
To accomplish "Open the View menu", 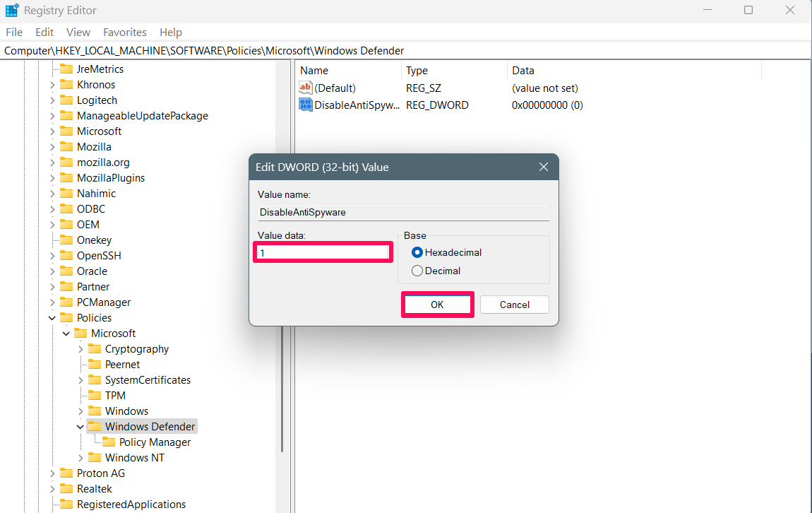I will tap(78, 32).
